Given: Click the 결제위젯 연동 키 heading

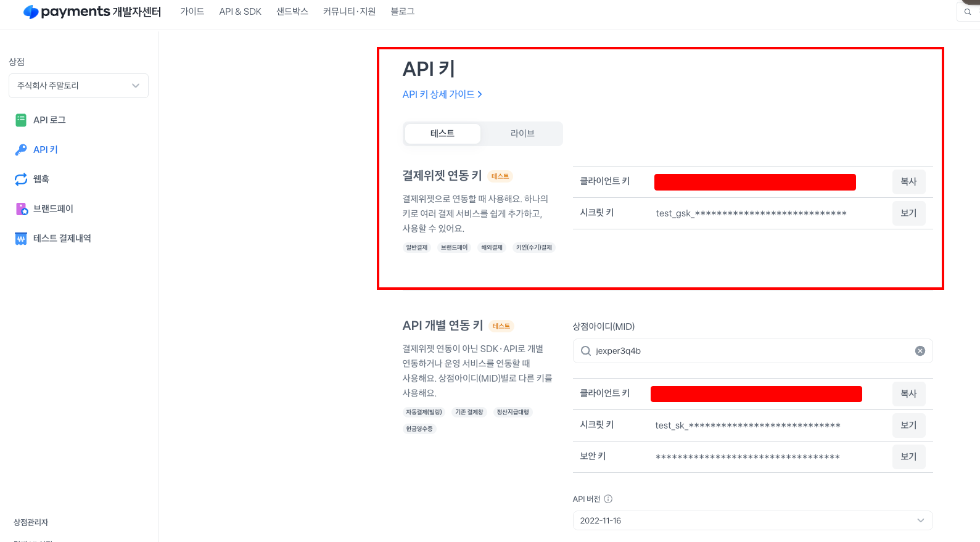Looking at the screenshot, I should tap(442, 176).
